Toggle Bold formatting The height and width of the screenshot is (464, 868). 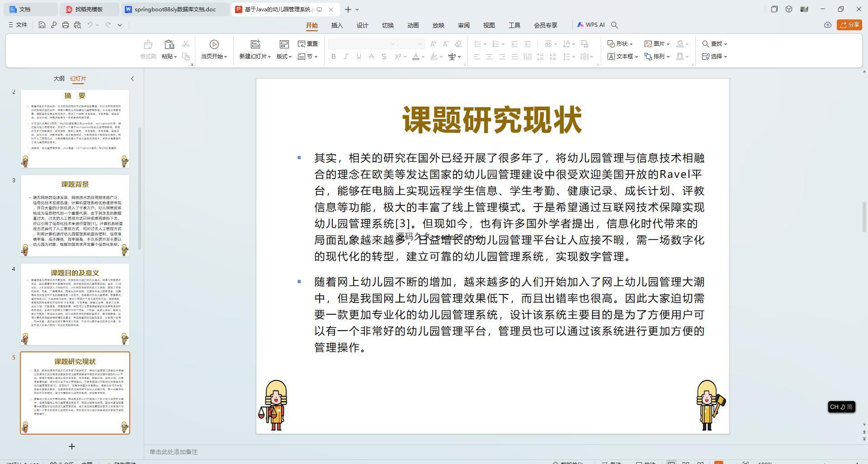pos(334,57)
